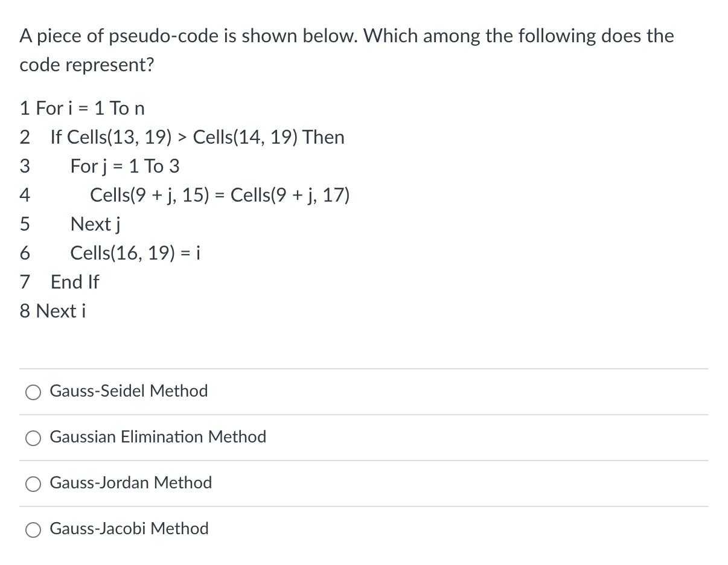Click the "End If" code line
This screenshot has width=728, height=565.
tap(75, 282)
